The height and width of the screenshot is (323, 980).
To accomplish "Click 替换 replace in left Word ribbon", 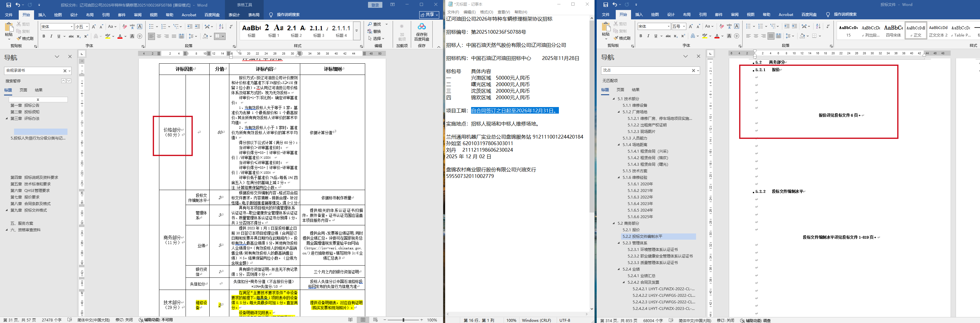I will pos(374,31).
